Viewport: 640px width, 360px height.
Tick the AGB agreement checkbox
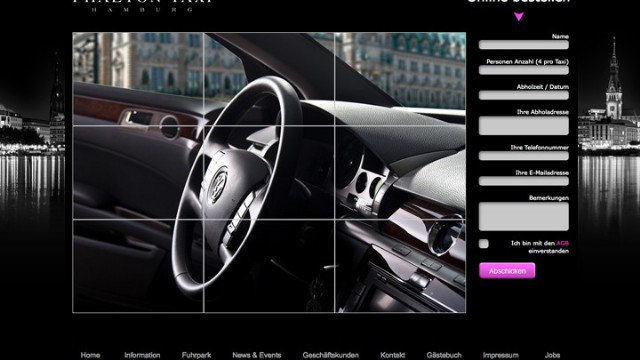tap(484, 244)
